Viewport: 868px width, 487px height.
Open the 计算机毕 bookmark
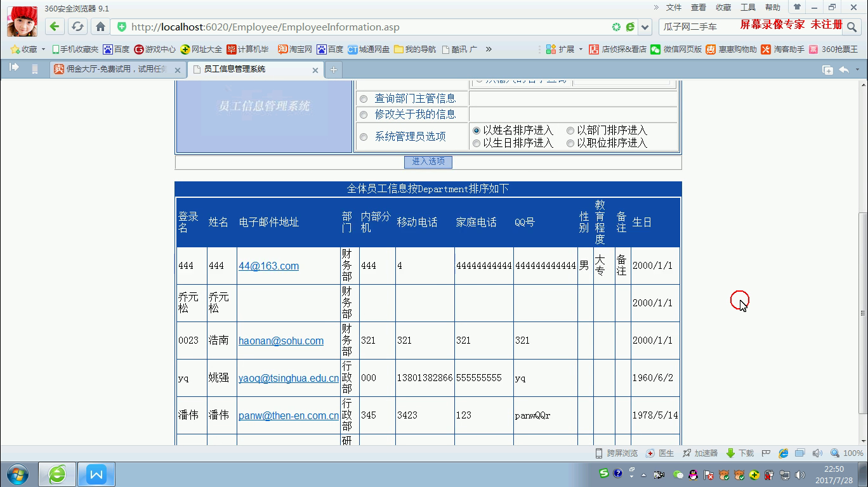pos(248,49)
